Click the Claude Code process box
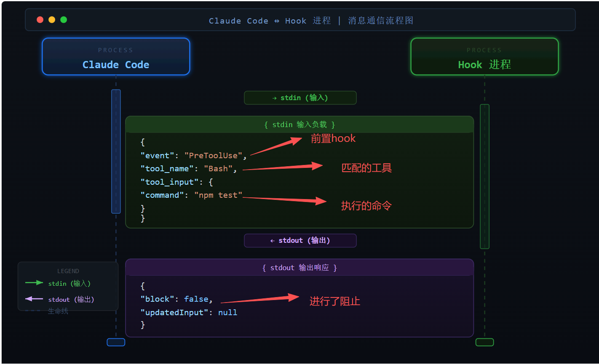Screen dimensions: 599x364 (x=116, y=56)
